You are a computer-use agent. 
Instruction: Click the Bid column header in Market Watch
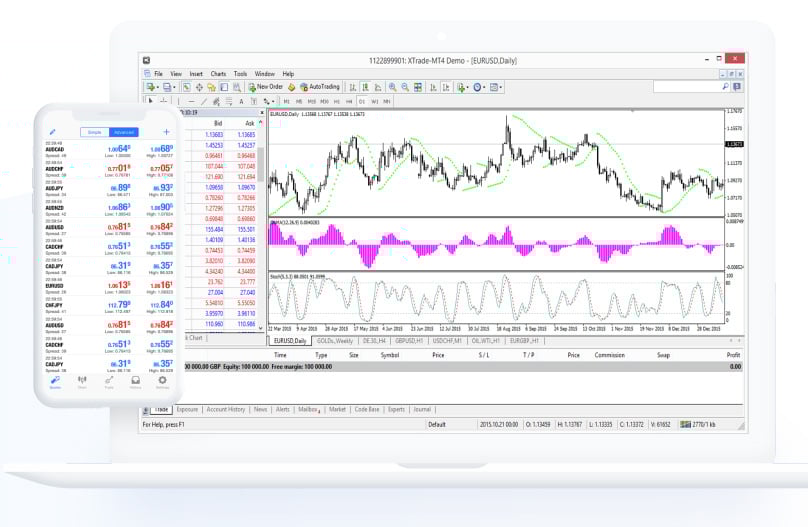(x=218, y=123)
